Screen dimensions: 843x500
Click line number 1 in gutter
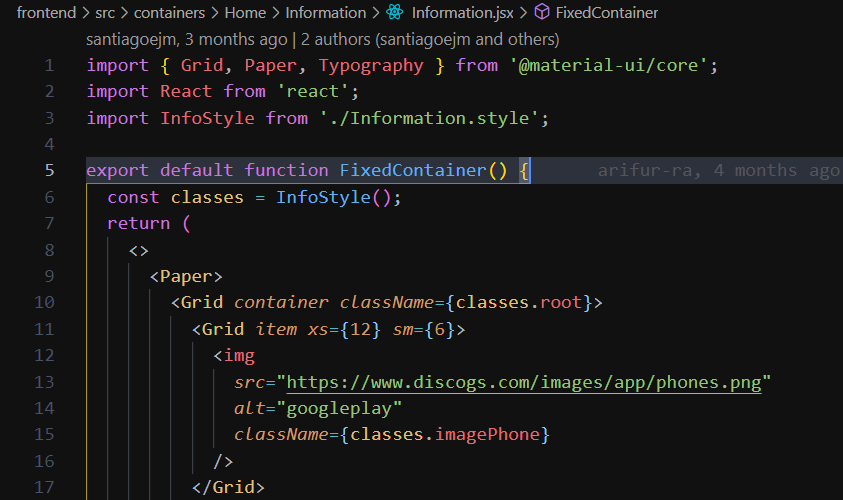(x=49, y=66)
